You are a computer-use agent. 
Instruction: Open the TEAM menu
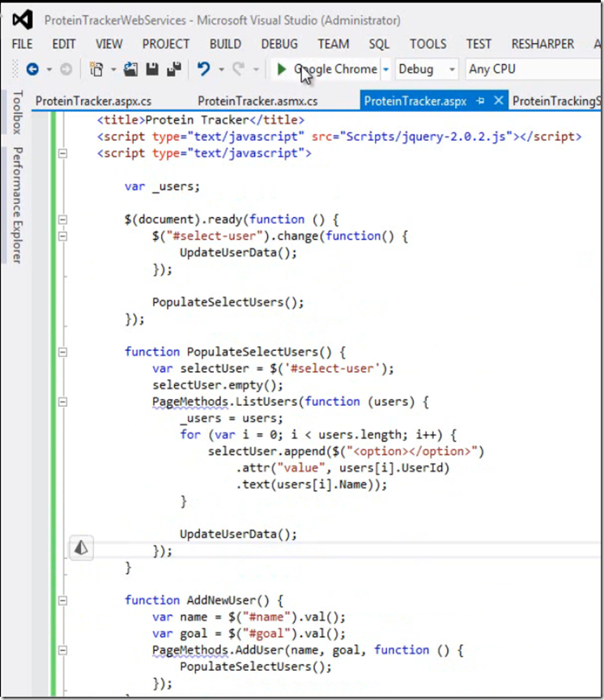[x=334, y=44]
